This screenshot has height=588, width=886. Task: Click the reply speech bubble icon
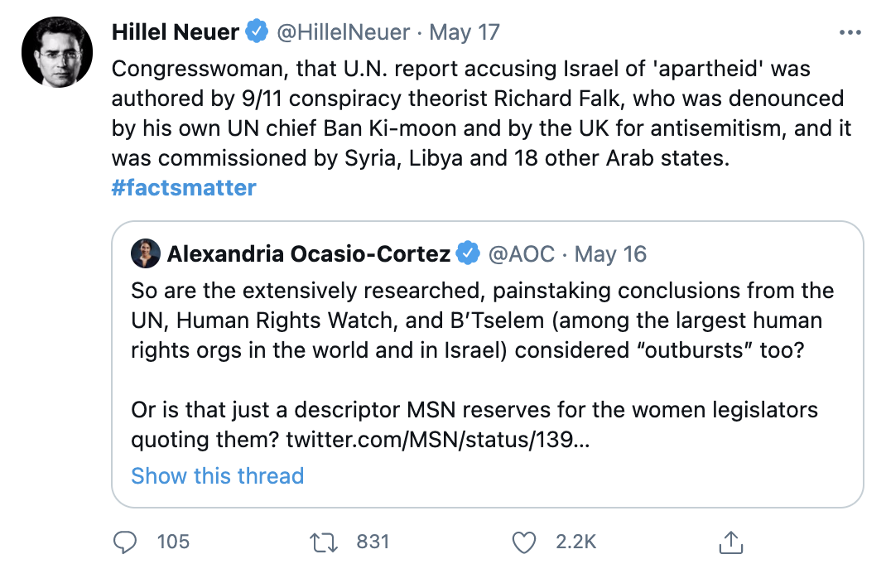[x=125, y=542]
